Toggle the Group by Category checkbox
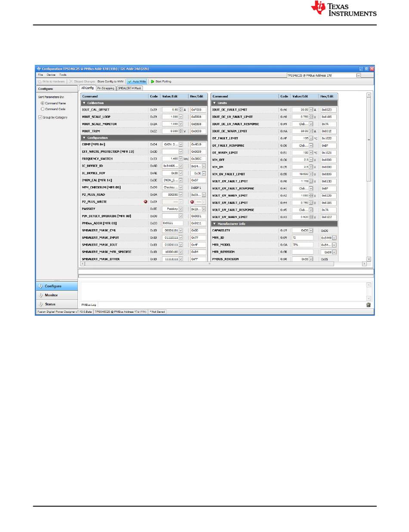 point(40,117)
